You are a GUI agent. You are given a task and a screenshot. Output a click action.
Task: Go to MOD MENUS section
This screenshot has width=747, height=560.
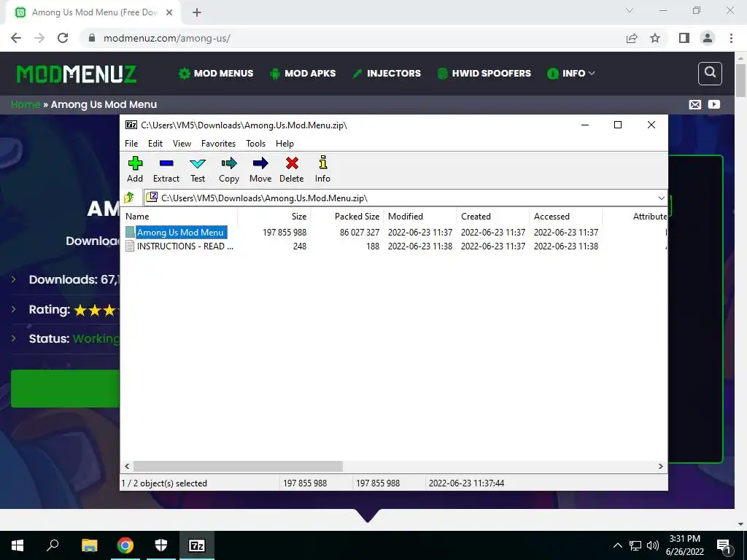[x=216, y=74]
